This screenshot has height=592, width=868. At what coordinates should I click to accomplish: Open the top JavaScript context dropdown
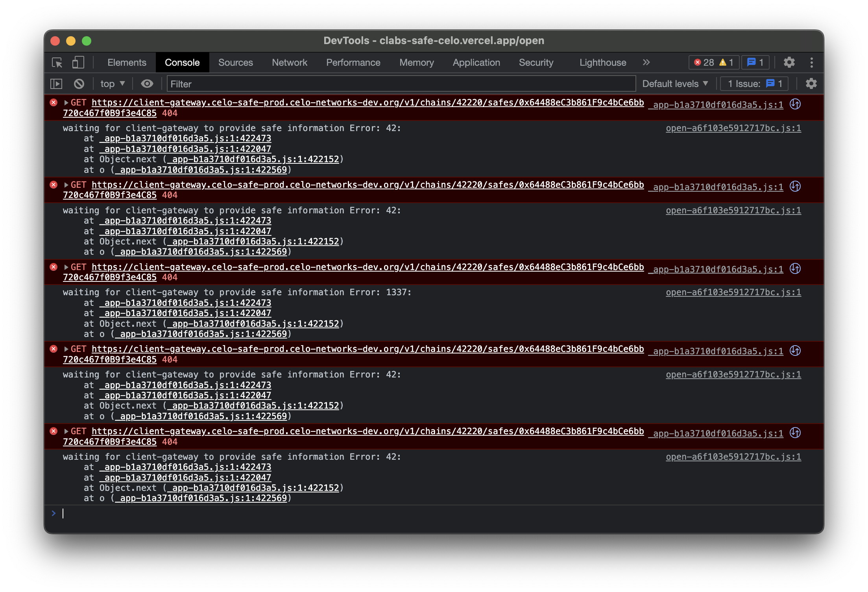(112, 84)
